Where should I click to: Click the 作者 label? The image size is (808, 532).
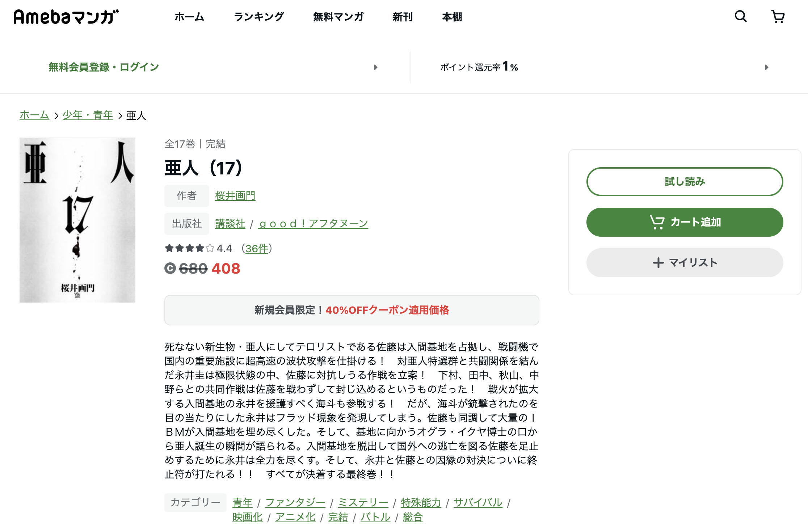click(186, 196)
